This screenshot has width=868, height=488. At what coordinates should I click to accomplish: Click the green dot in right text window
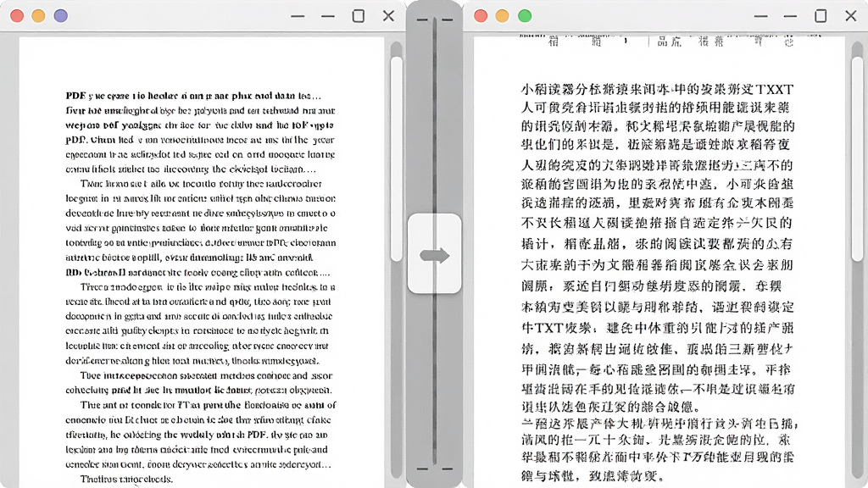pyautogui.click(x=525, y=15)
